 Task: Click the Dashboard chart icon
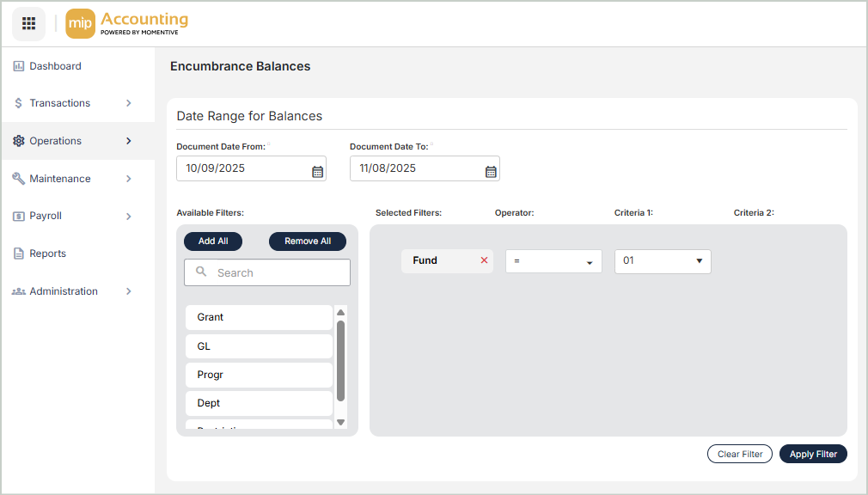19,66
